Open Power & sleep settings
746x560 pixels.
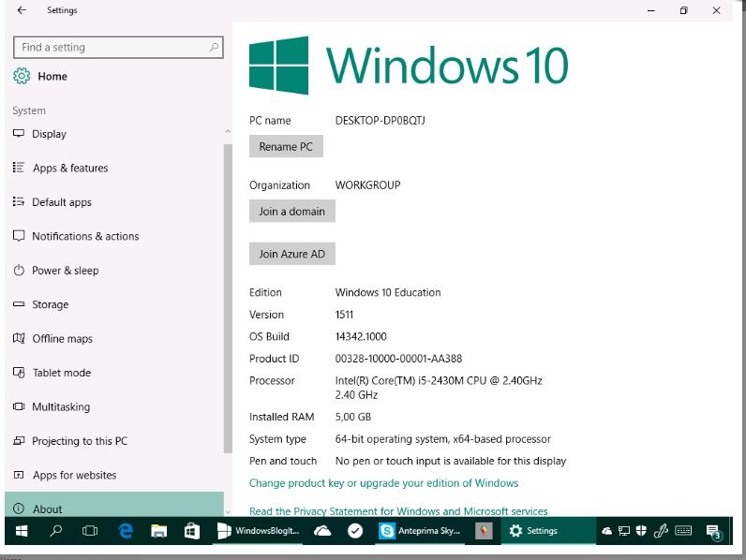65,271
